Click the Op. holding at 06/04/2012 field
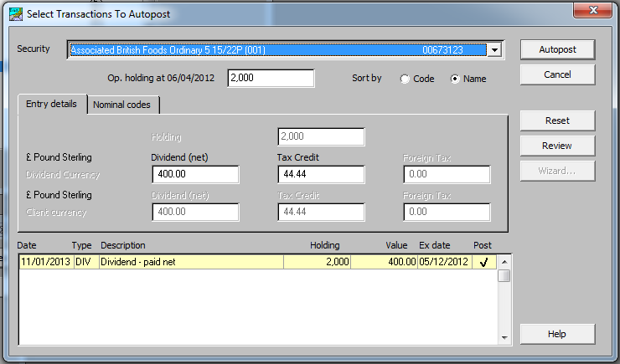The height and width of the screenshot is (364, 620). click(271, 78)
